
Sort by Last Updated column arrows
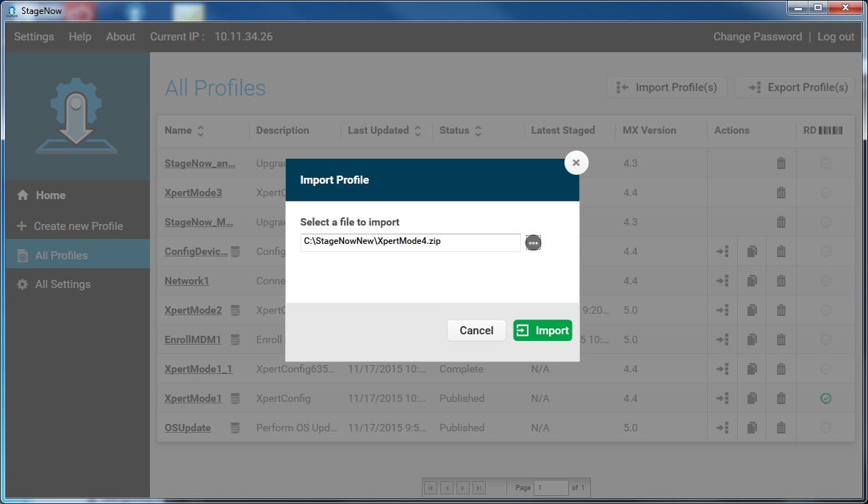[417, 131]
